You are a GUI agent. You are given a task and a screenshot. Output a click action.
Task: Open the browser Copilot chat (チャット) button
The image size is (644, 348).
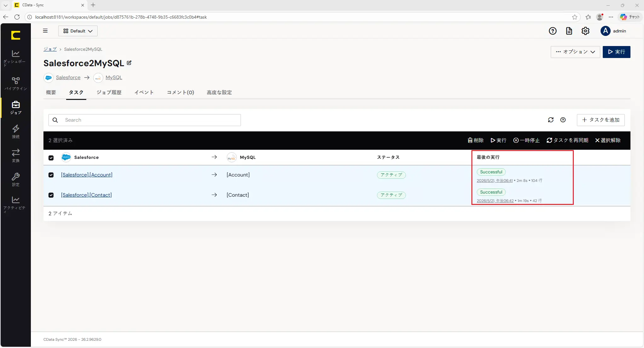[x=630, y=17]
